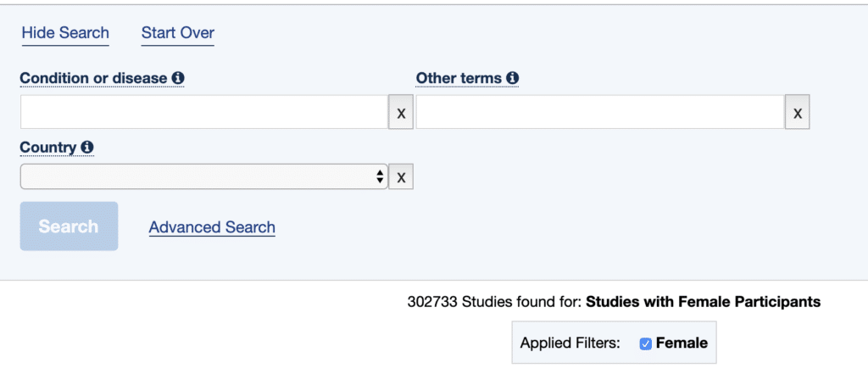Click the up-down arrows on Country select
Viewport: 868px width, 380px height.
380,176
